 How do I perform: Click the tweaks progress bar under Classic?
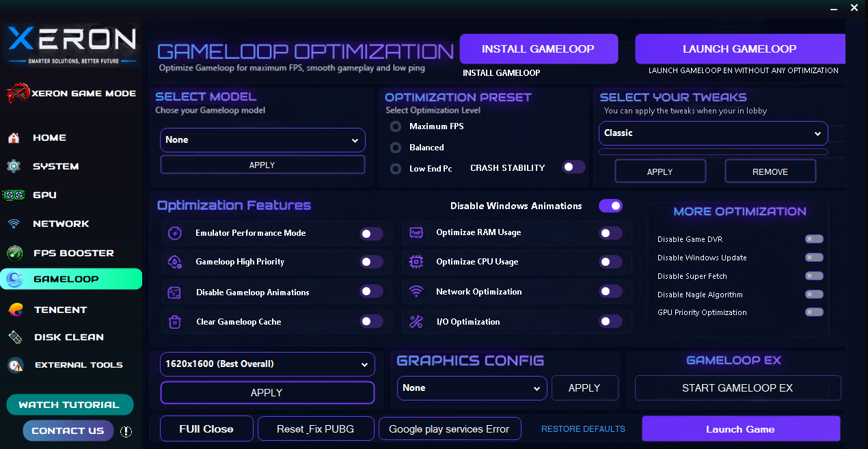(713, 152)
